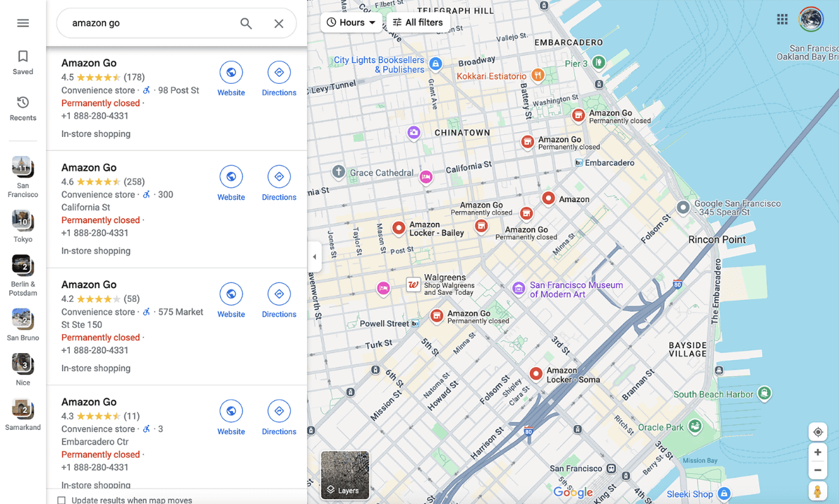Open Website for 98 Post St store
Viewport: 839px width, 504px height.
(x=231, y=79)
